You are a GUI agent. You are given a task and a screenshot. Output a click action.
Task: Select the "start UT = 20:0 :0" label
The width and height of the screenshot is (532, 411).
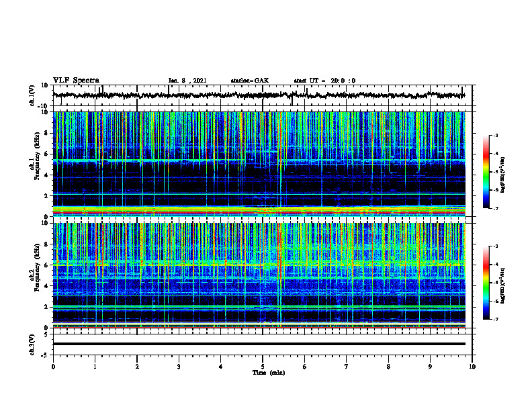tap(324, 81)
